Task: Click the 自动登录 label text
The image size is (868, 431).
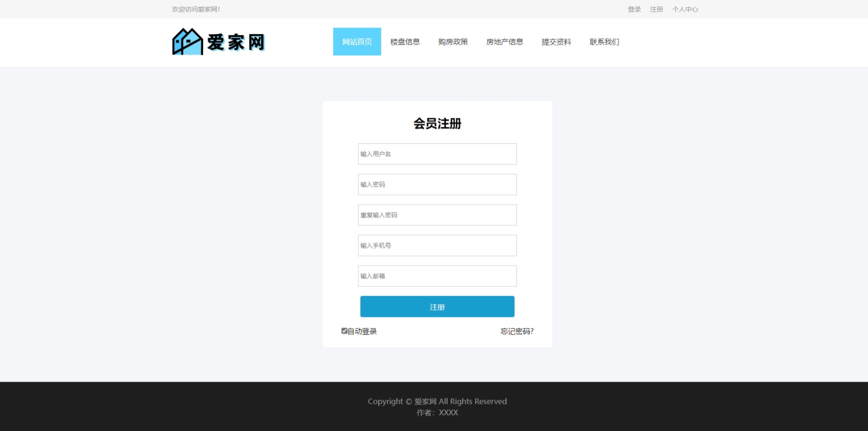Action: (x=362, y=331)
